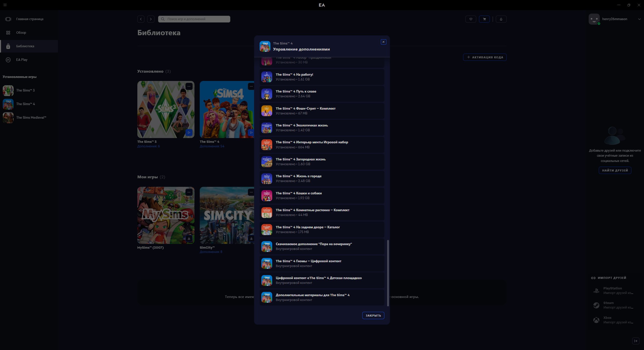Select the На заднем дворе — Каталог row
The image size is (644, 350).
click(322, 230)
